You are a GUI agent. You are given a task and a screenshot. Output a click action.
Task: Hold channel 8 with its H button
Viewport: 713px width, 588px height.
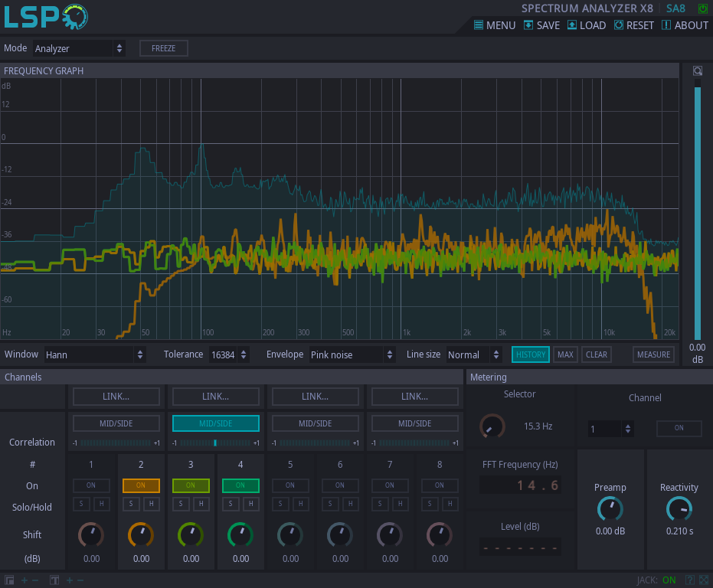[450, 504]
